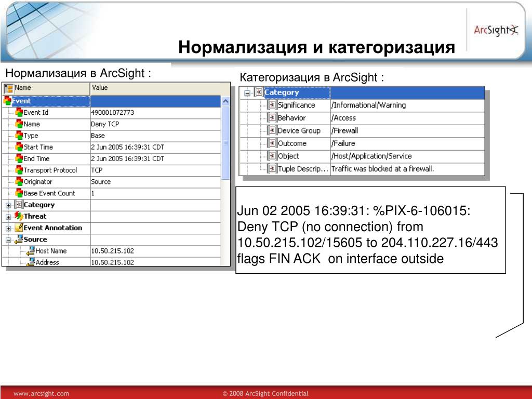The image size is (532, 399).
Task: Select the /Informational/Warning value
Action: [x=368, y=105]
